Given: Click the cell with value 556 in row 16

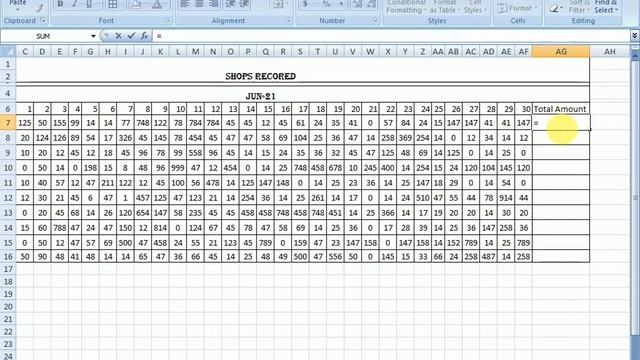Looking at the screenshot, I should tap(336, 257).
